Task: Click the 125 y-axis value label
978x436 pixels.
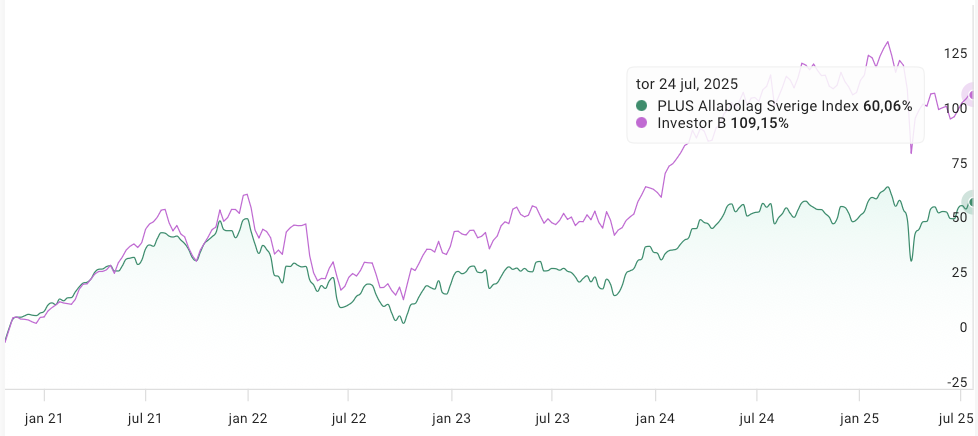Action: (955, 53)
